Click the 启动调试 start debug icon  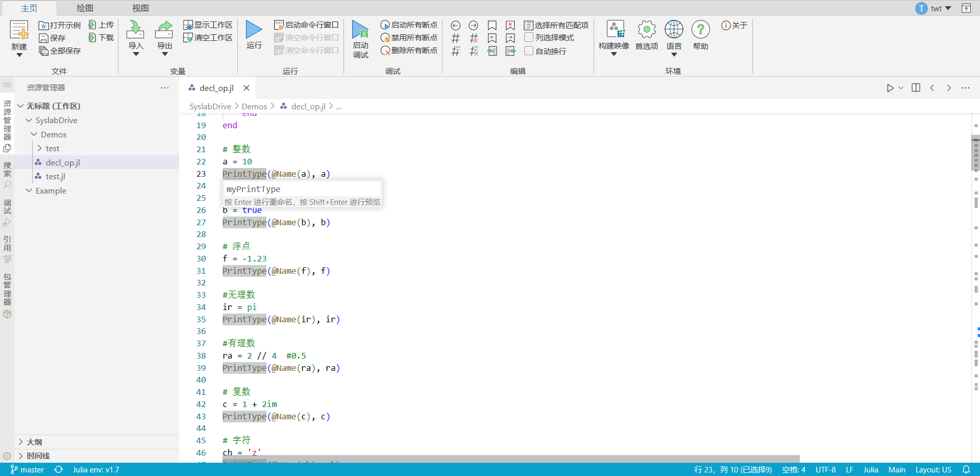(x=360, y=30)
